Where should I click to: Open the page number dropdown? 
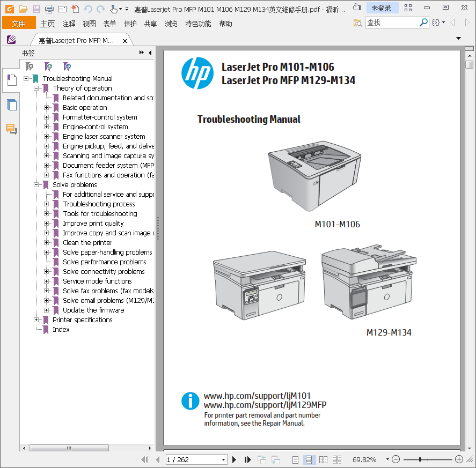point(223,460)
